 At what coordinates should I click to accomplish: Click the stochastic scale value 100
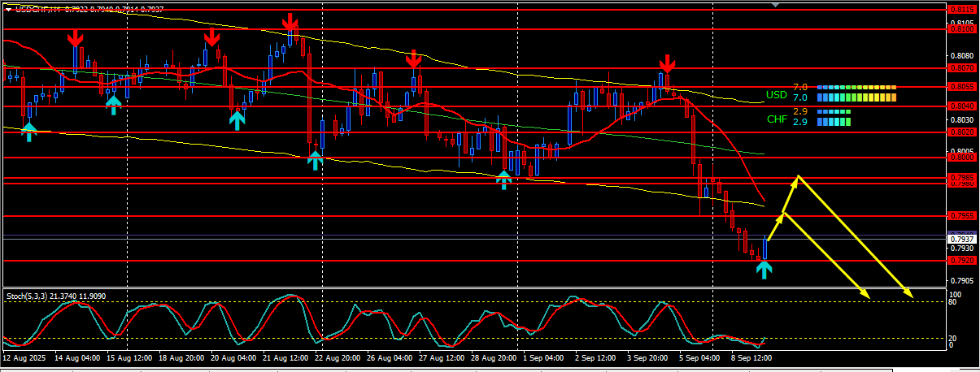coord(956,294)
